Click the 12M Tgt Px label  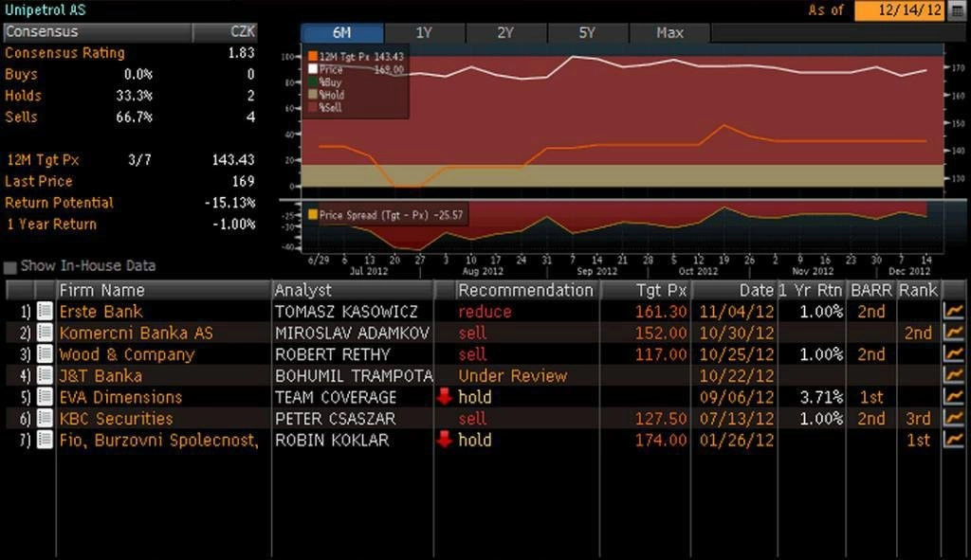point(43,160)
